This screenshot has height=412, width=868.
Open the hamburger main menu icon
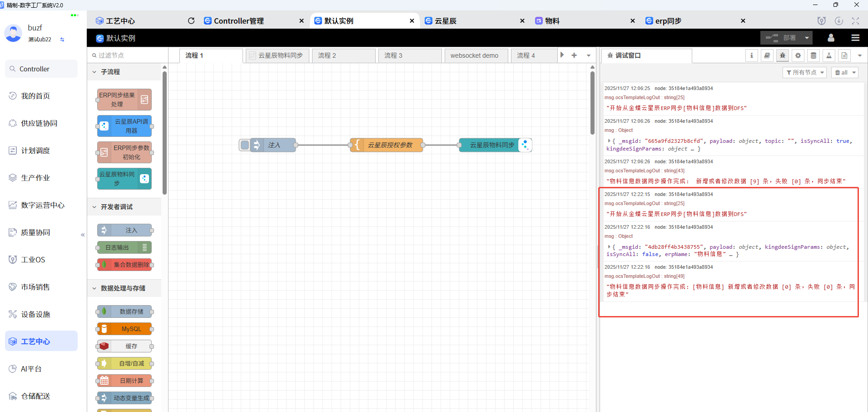pyautogui.click(x=855, y=38)
